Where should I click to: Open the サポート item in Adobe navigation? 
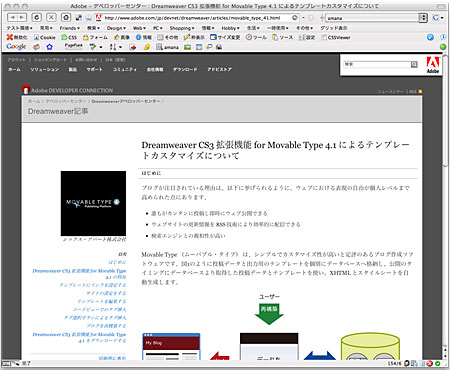[x=94, y=69]
